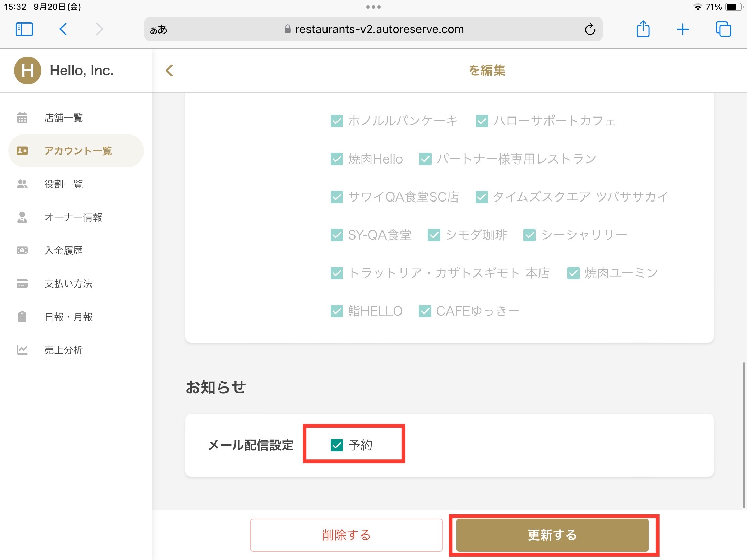This screenshot has width=747, height=560.
Task: Click the Hello, Inc. avatar icon
Action: click(28, 71)
